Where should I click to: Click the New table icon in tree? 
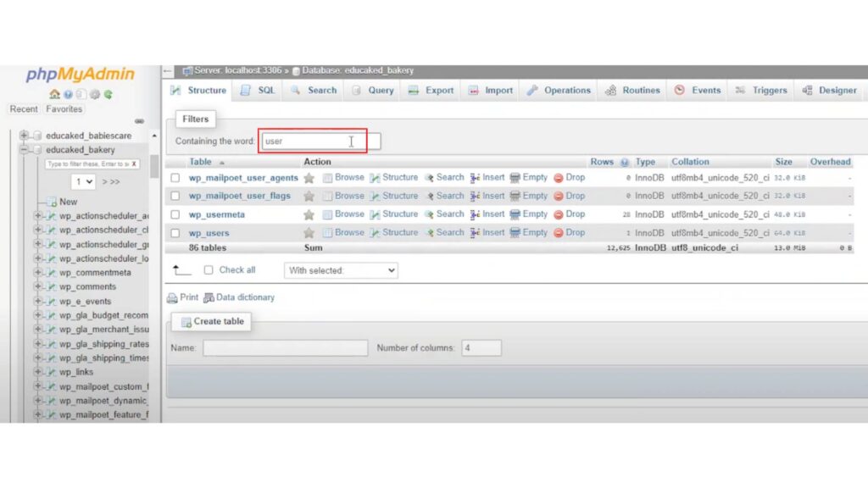(52, 202)
